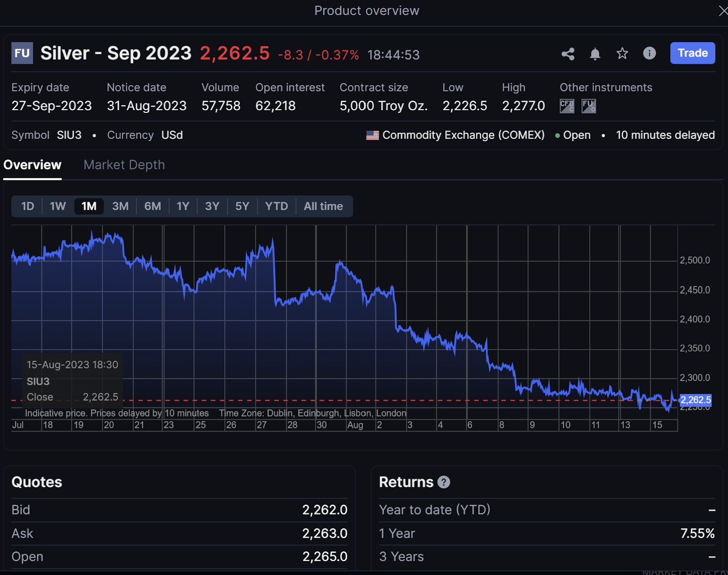Click the red last price 2,262.5
Viewport: 728px width, 575px height.
pyautogui.click(x=235, y=53)
